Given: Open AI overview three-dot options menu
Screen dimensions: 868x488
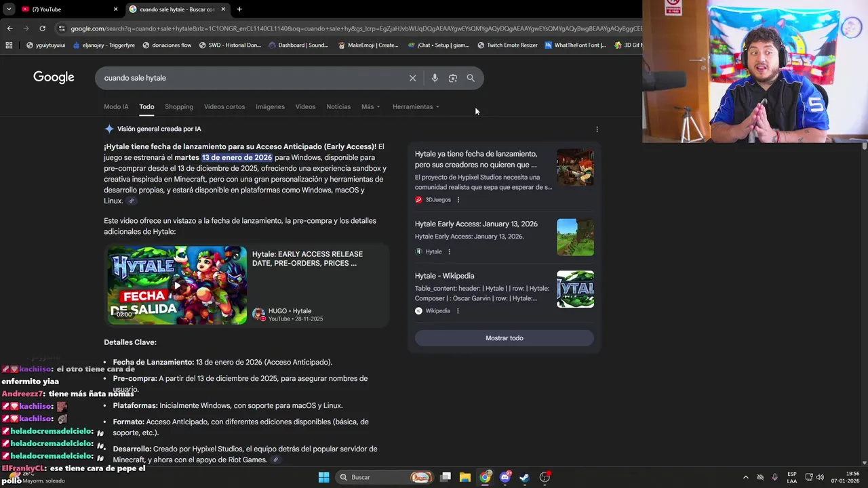Looking at the screenshot, I should 597,129.
